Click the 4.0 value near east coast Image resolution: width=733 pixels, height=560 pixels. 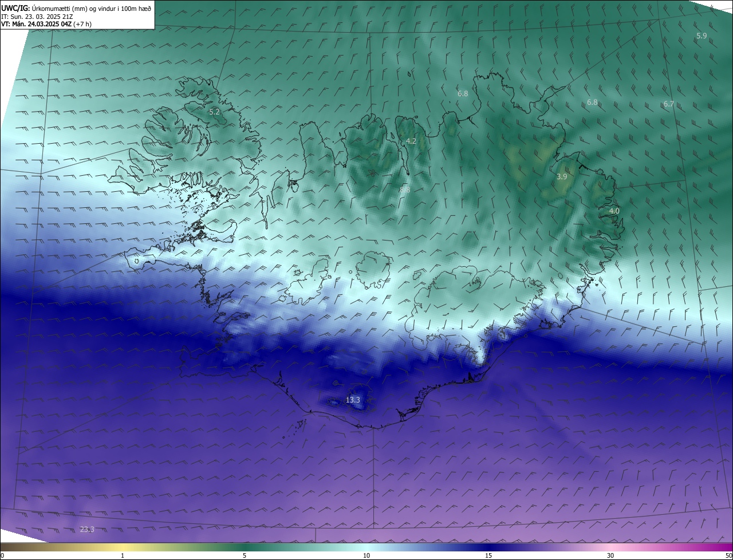tap(614, 211)
